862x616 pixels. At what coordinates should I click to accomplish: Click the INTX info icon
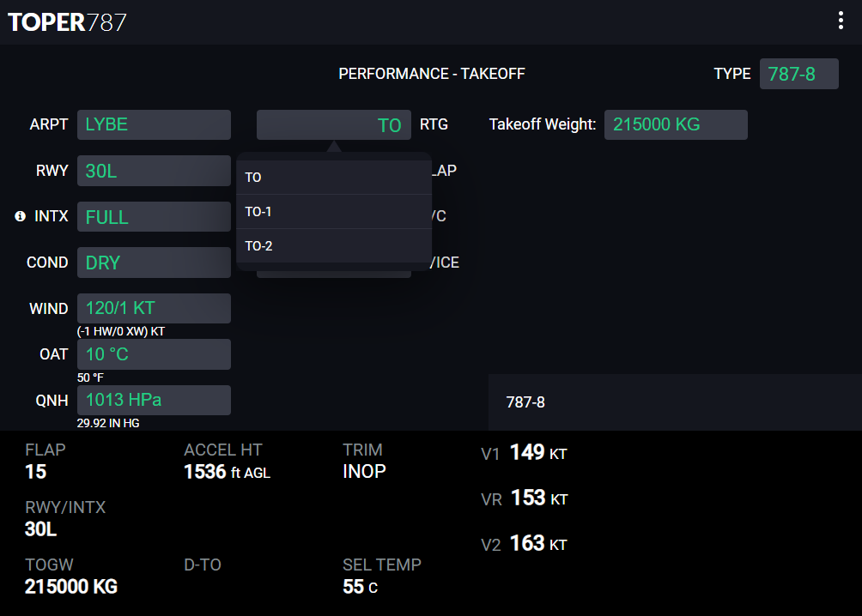[21, 216]
